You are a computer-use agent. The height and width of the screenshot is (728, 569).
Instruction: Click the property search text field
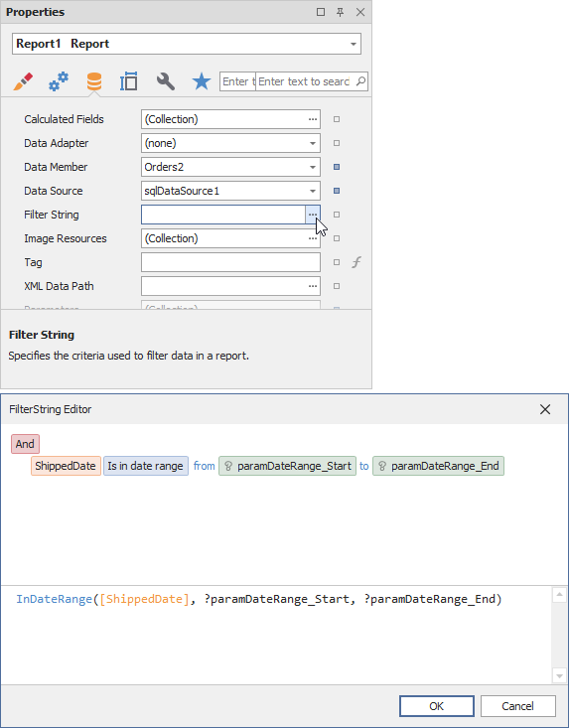tap(304, 81)
